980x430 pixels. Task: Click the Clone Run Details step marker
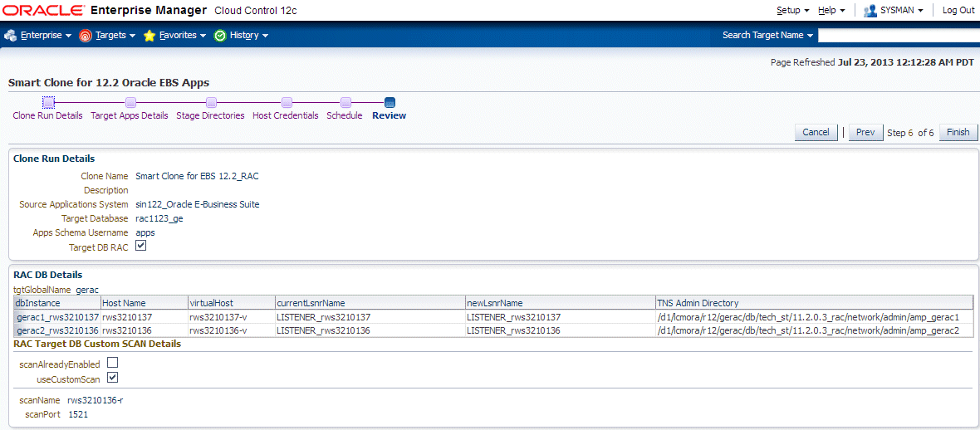pos(49,102)
